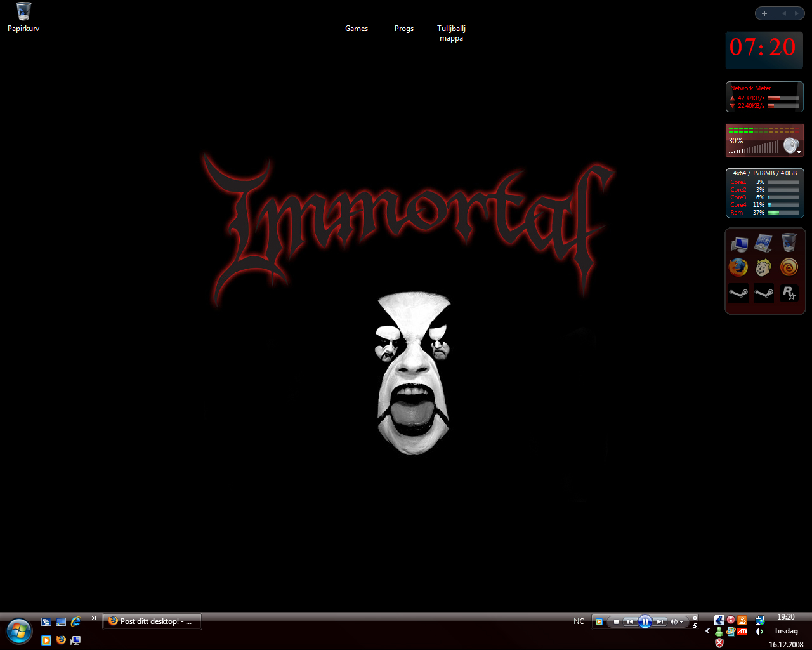812x650 pixels.
Task: Switch to Post ditt desktop Firefox window
Action: click(x=152, y=621)
